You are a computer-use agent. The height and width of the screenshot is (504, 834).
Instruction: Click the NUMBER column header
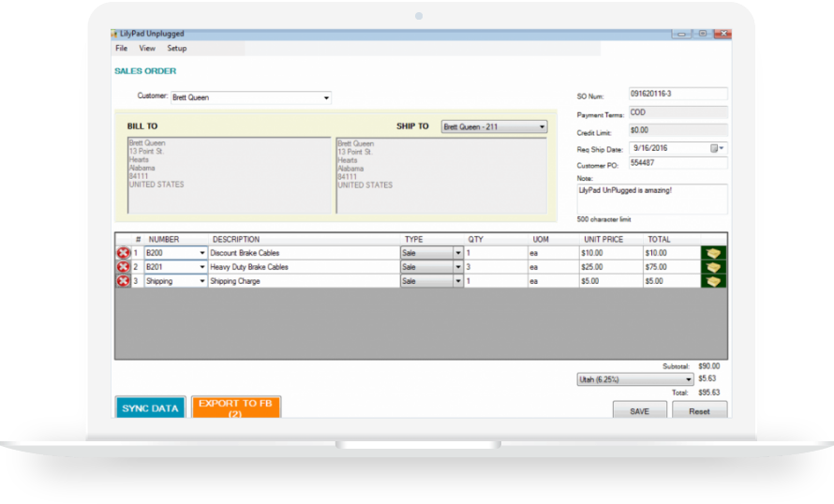click(164, 239)
